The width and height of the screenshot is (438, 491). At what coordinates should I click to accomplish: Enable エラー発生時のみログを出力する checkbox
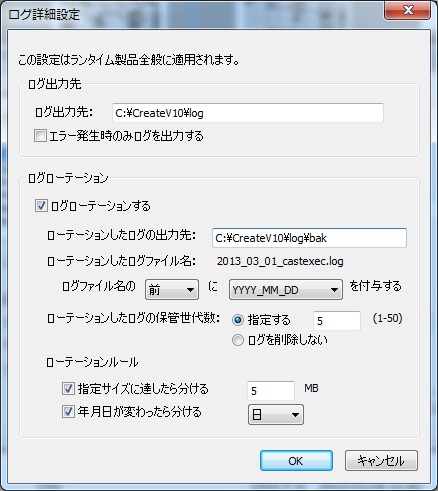[x=40, y=136]
